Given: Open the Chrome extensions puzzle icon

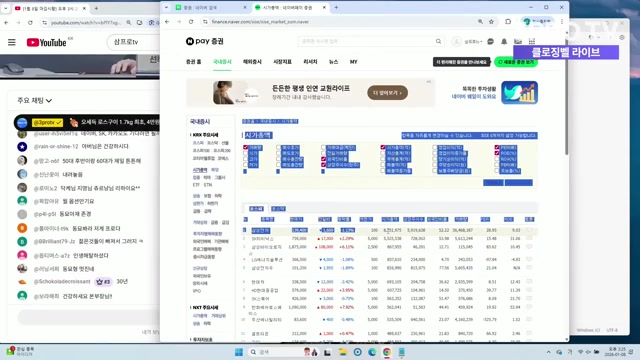Looking at the screenshot, I should [508, 22].
